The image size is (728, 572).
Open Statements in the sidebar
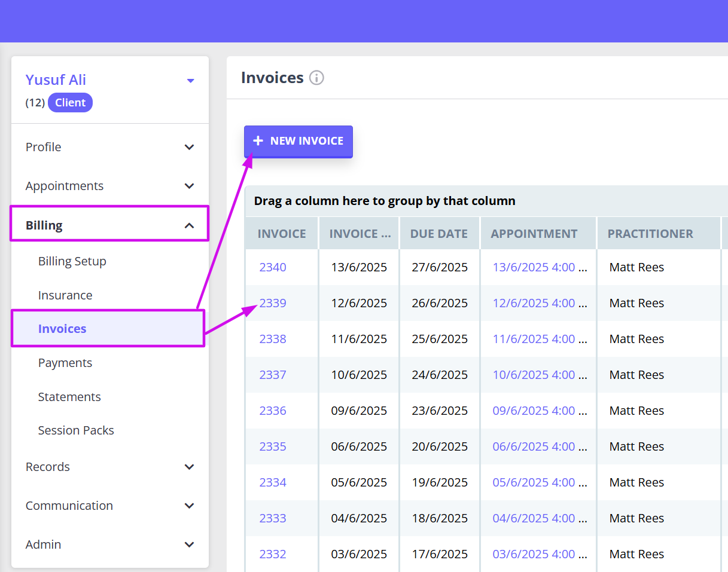click(x=69, y=397)
